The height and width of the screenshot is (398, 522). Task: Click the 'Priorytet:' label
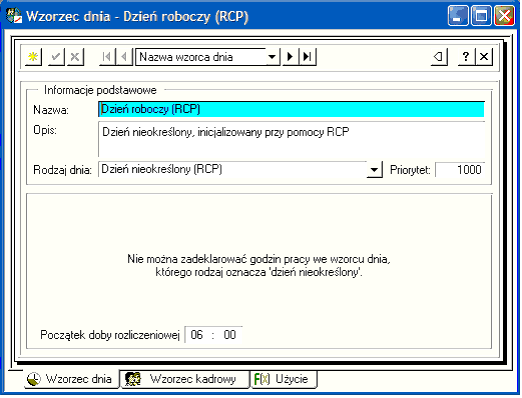pyautogui.click(x=410, y=170)
